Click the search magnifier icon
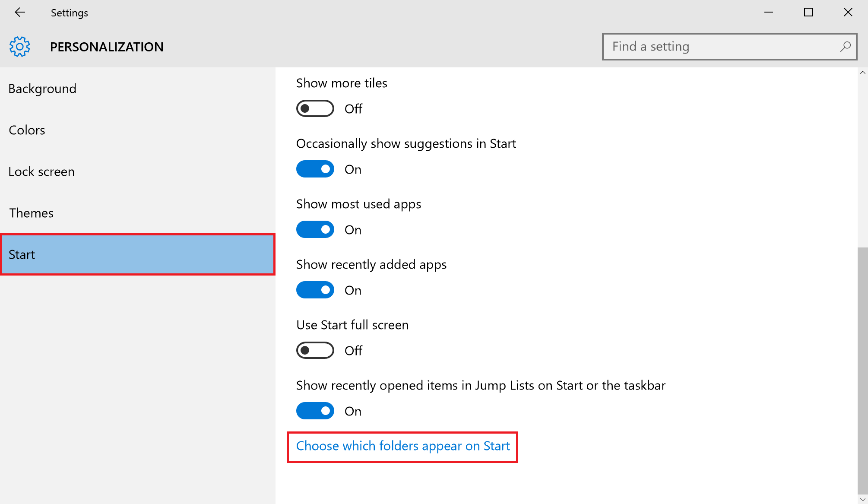Screen dimensions: 868x504 [846, 46]
